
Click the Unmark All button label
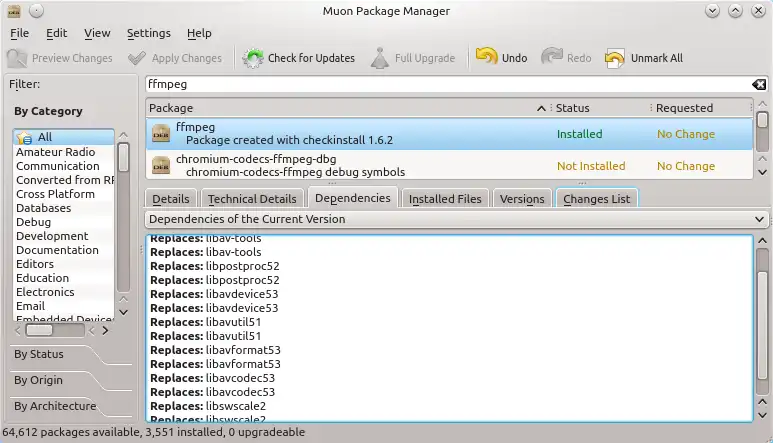657,58
